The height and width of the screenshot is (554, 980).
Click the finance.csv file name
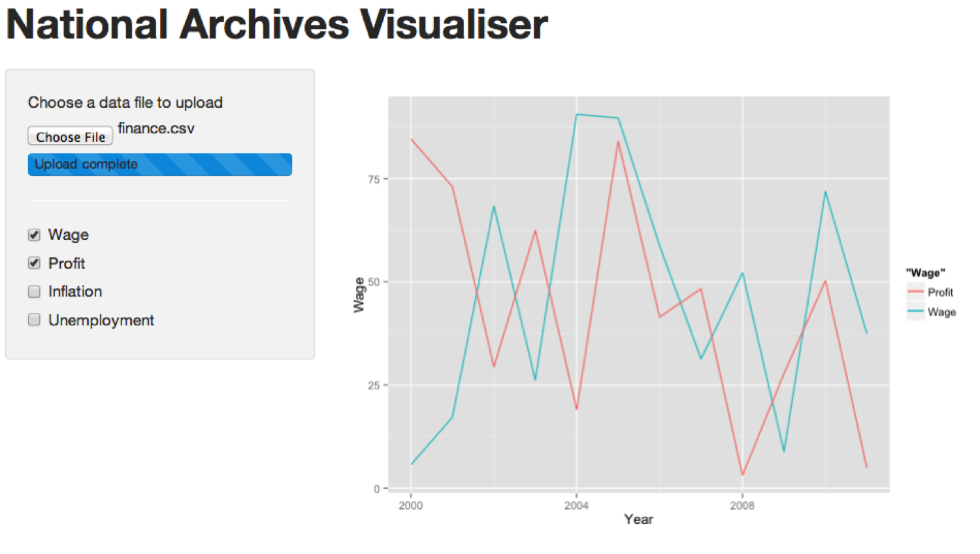(156, 128)
